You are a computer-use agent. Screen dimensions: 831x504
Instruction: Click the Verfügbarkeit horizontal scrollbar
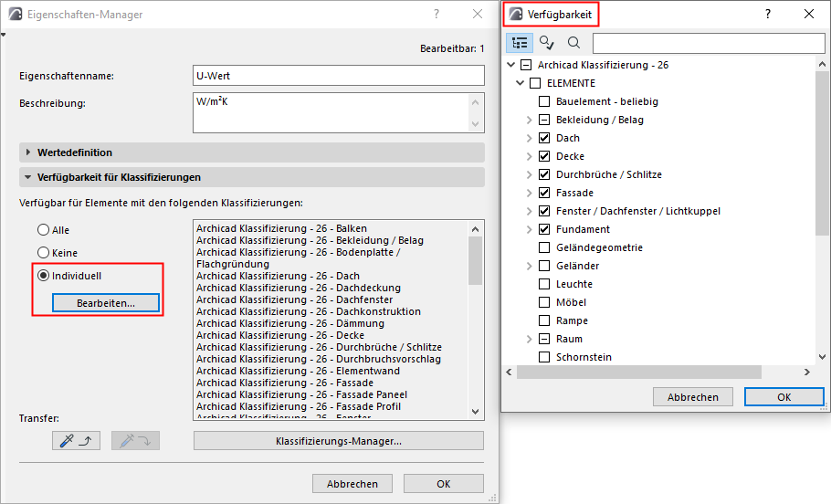click(639, 372)
